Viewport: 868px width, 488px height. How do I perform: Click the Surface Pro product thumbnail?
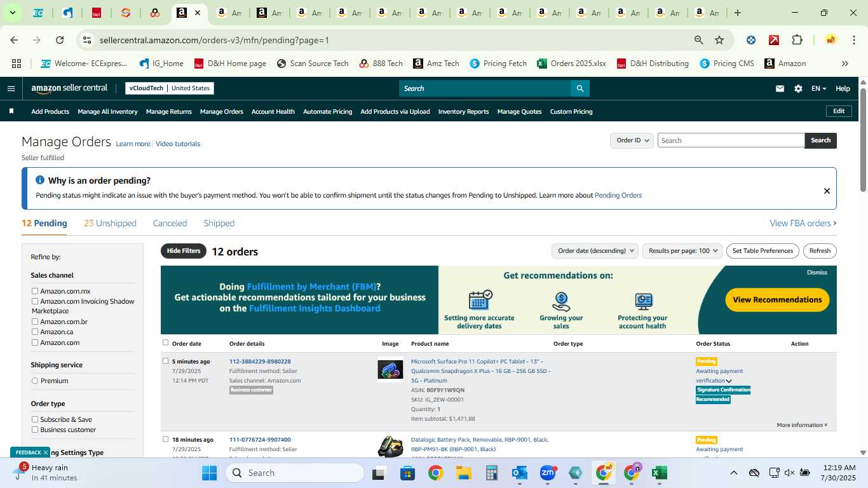click(x=390, y=370)
